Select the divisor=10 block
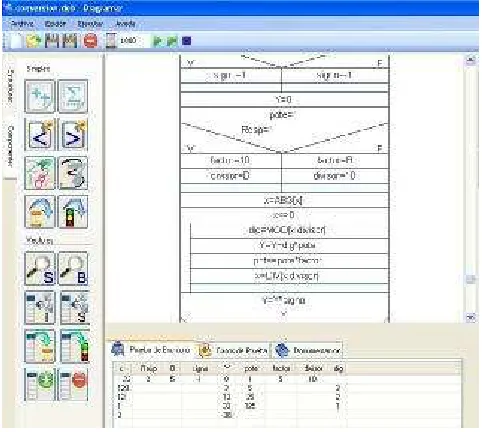 [335, 176]
